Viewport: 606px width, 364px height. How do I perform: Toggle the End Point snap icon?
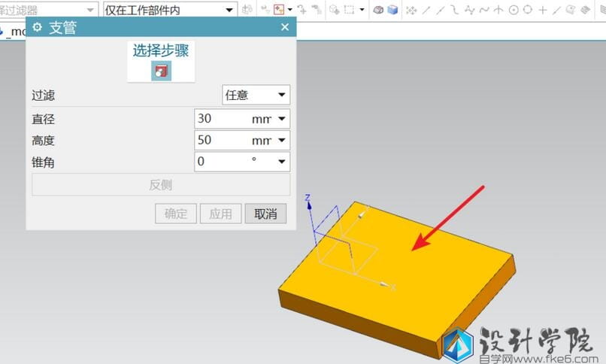tap(426, 10)
